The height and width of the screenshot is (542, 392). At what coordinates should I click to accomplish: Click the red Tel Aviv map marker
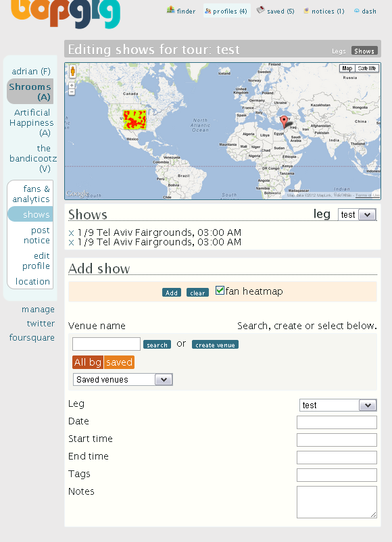[284, 122]
